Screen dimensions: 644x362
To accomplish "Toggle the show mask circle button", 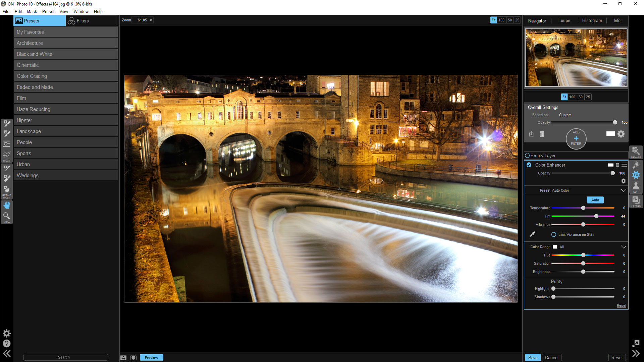I will coord(133,358).
